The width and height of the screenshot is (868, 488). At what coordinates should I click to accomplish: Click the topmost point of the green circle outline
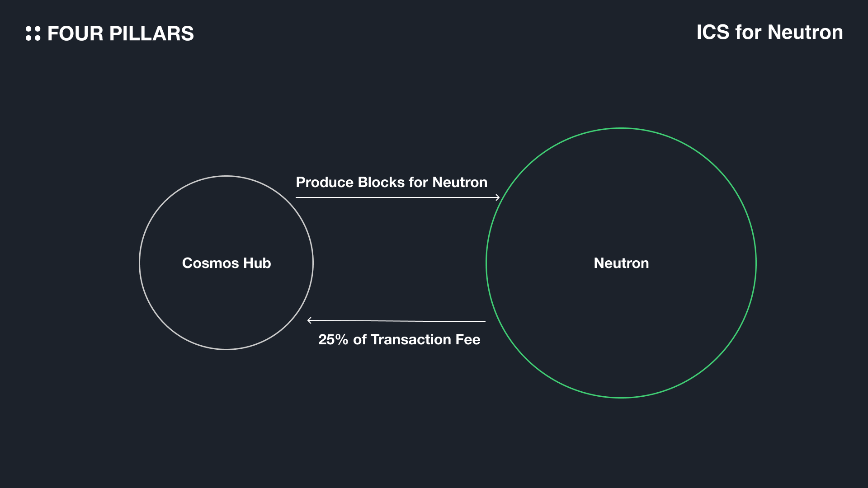(621, 128)
